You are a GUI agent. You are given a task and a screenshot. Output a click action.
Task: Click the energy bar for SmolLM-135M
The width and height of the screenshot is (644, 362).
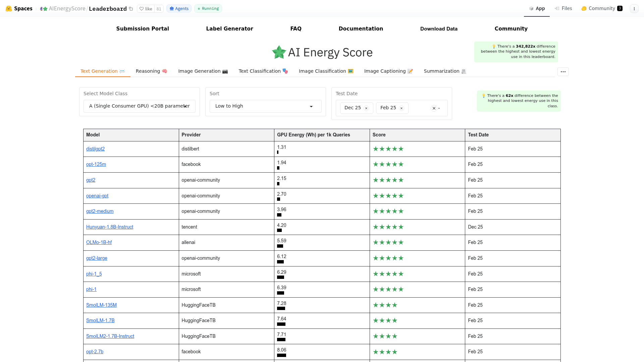pyautogui.click(x=281, y=308)
